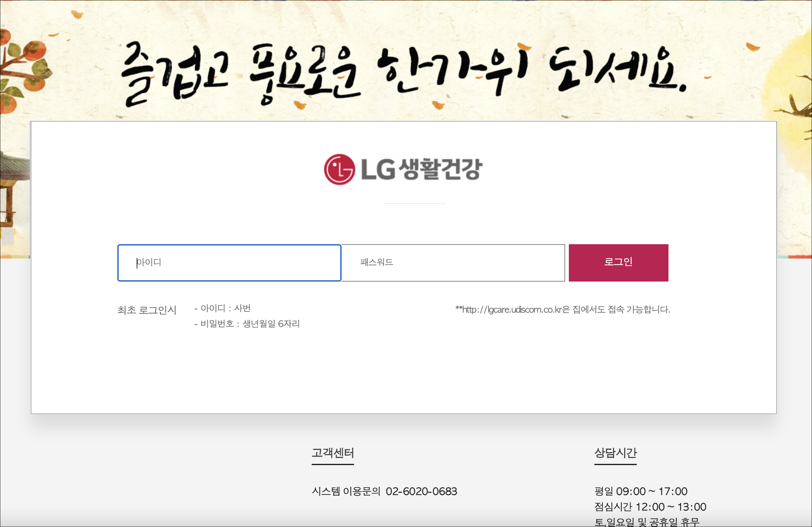The width and height of the screenshot is (812, 527).
Task: Click the 한가위 calligraphy banner greeting
Action: point(403,72)
